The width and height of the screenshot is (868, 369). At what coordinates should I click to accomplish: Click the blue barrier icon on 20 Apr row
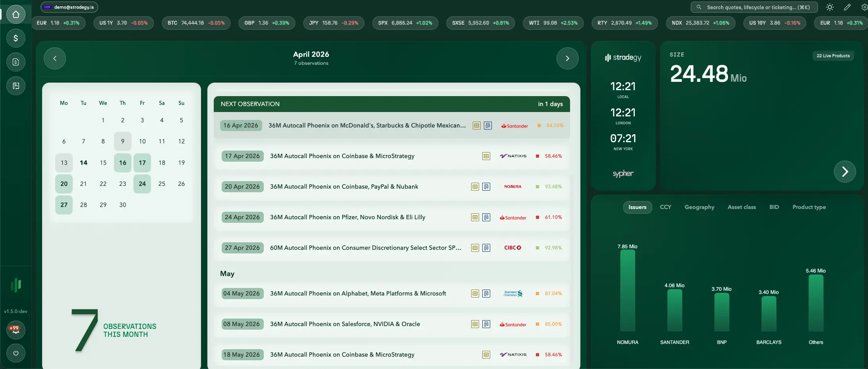pos(486,187)
